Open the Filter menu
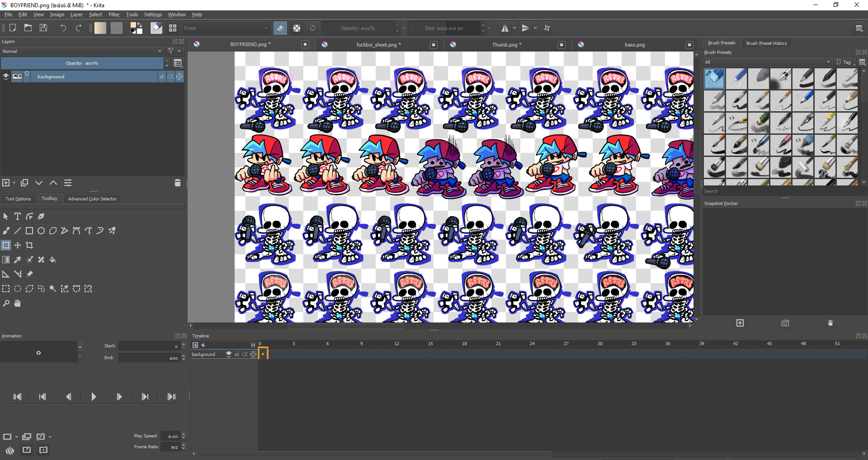868x460 pixels. [x=114, y=14]
